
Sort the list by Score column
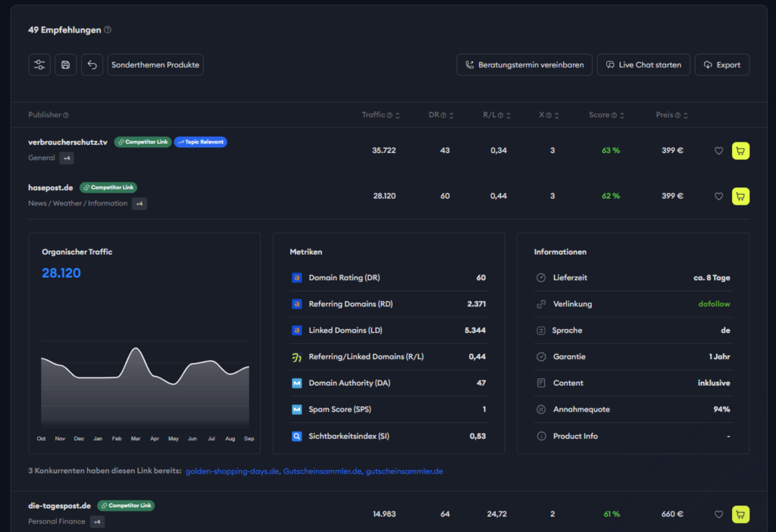coord(623,115)
